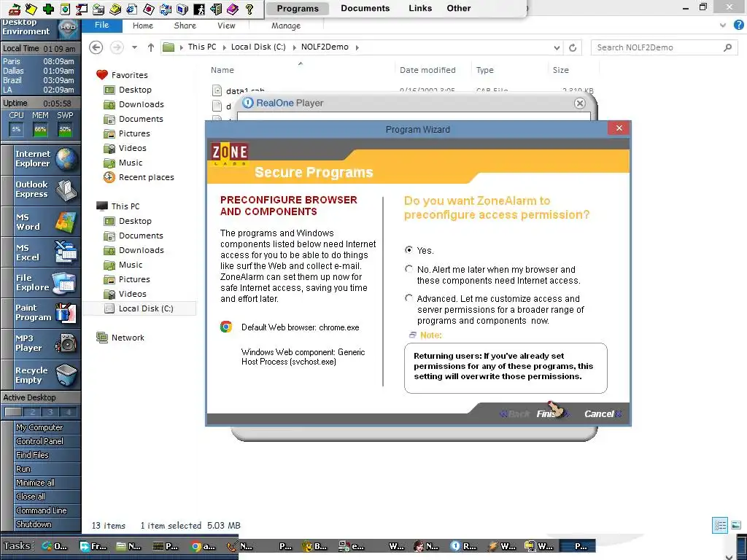The height and width of the screenshot is (560, 747).
Task: Open the Manage ribbon tab
Action: (x=286, y=26)
